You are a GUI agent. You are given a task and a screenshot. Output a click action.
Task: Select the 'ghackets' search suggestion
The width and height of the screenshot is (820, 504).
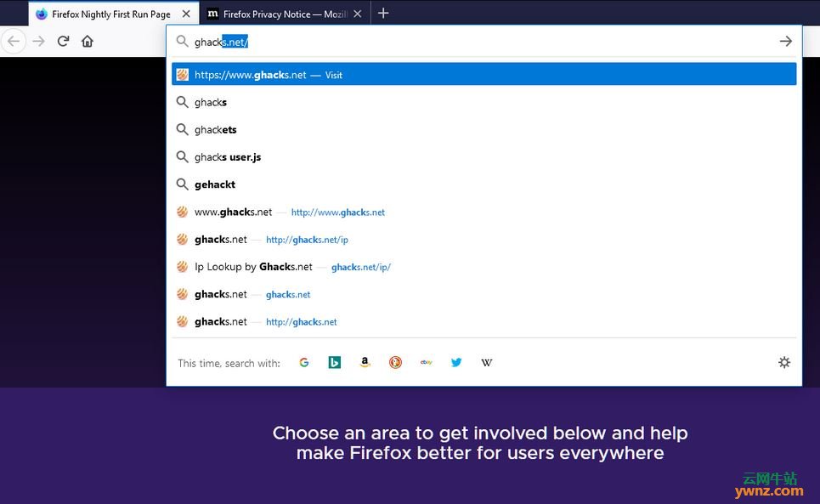coord(484,129)
